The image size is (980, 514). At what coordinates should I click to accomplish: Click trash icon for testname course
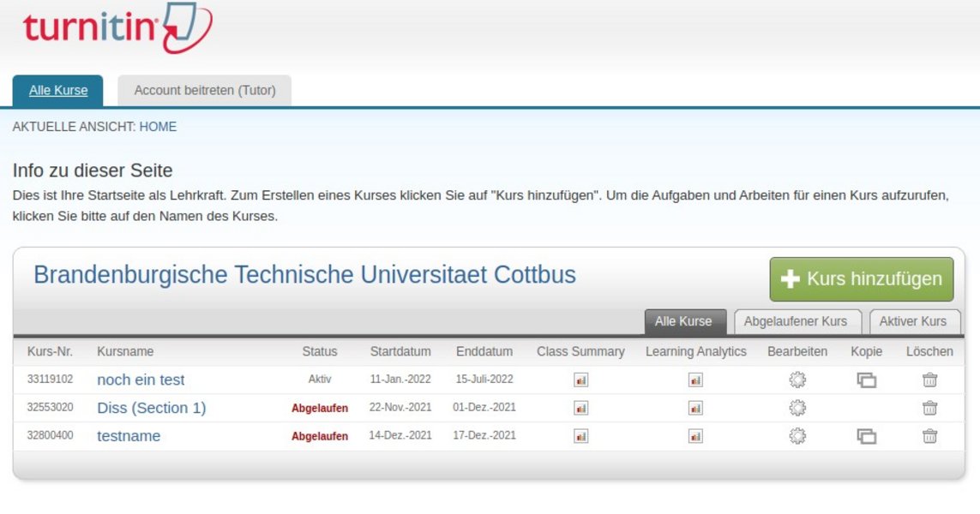pos(929,436)
